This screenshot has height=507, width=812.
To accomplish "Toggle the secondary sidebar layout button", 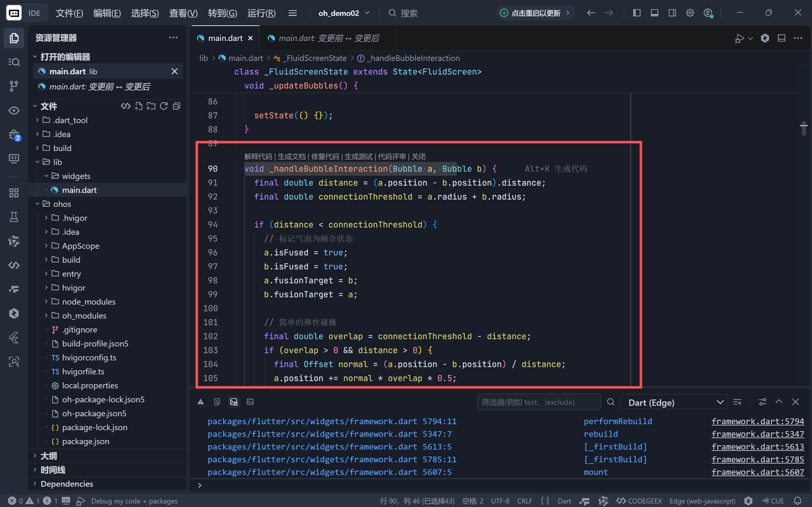I will pos(672,13).
